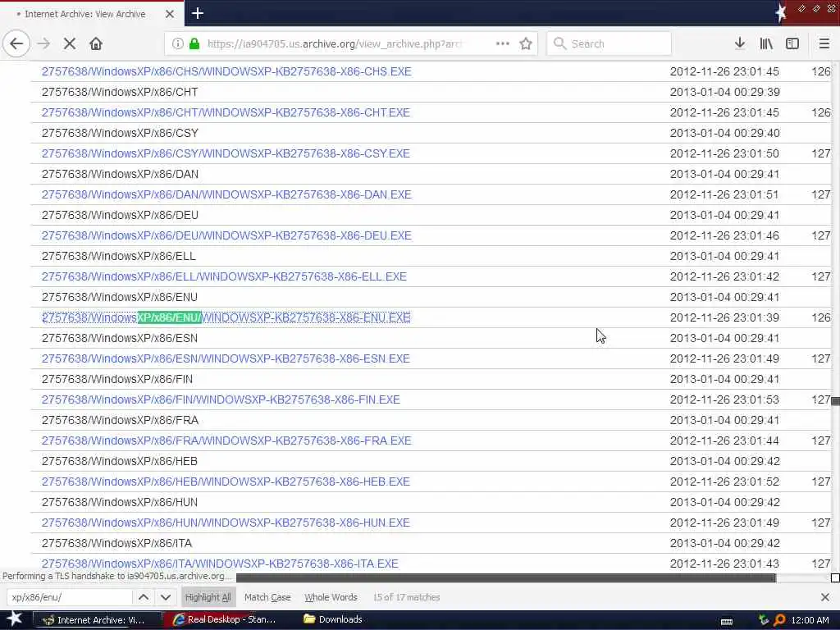
Task: Click the 2757638/WindowsXP/x86/ITA folder text
Action: [x=116, y=543]
